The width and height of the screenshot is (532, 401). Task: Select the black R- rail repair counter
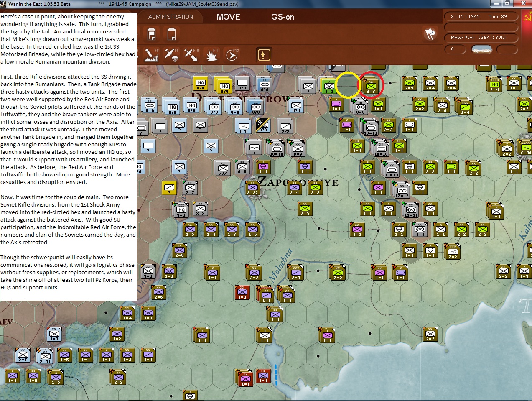[x=263, y=125]
